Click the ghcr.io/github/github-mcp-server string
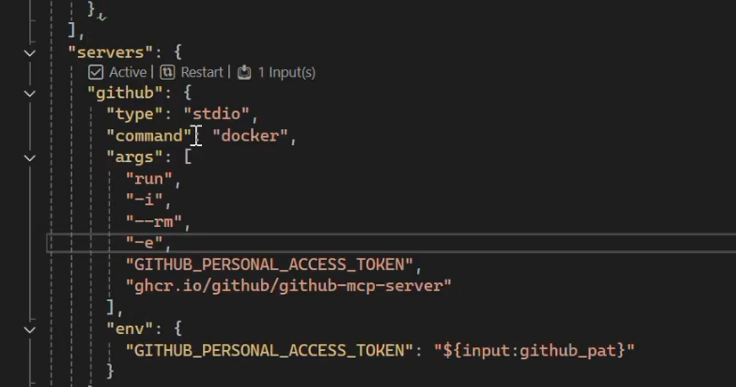The image size is (736, 387). pyautogui.click(x=288, y=286)
